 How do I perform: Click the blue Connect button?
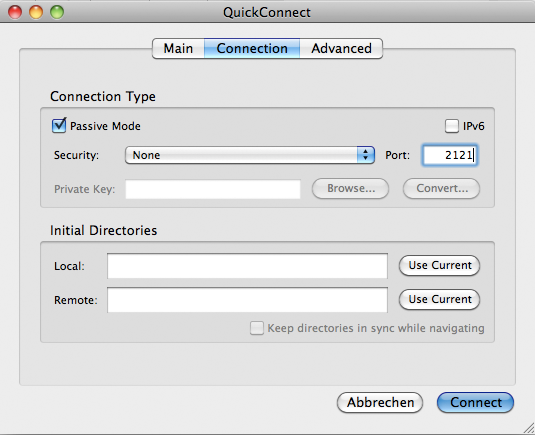(x=475, y=403)
